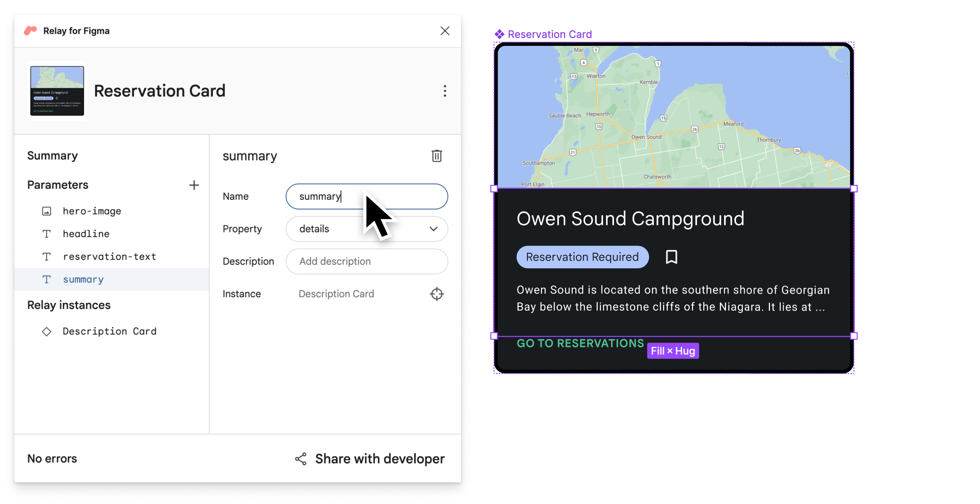Screen dimensions: 980x504
Task: Click the GO TO RESERVATIONS link on card
Action: [579, 342]
